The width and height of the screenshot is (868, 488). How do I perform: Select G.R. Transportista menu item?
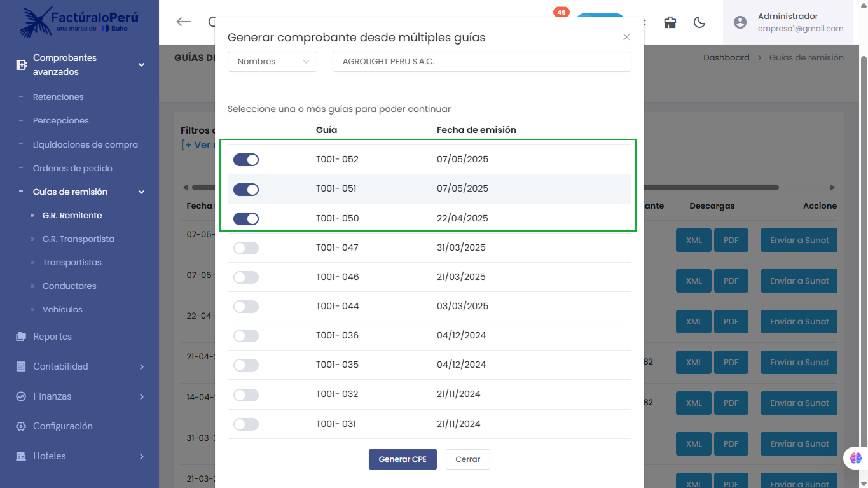point(78,239)
